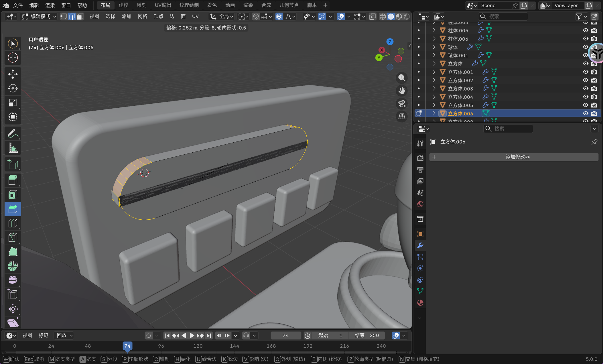The width and height of the screenshot is (603, 364).
Task: Select the Inset Faces tool
Action: pyautogui.click(x=13, y=195)
